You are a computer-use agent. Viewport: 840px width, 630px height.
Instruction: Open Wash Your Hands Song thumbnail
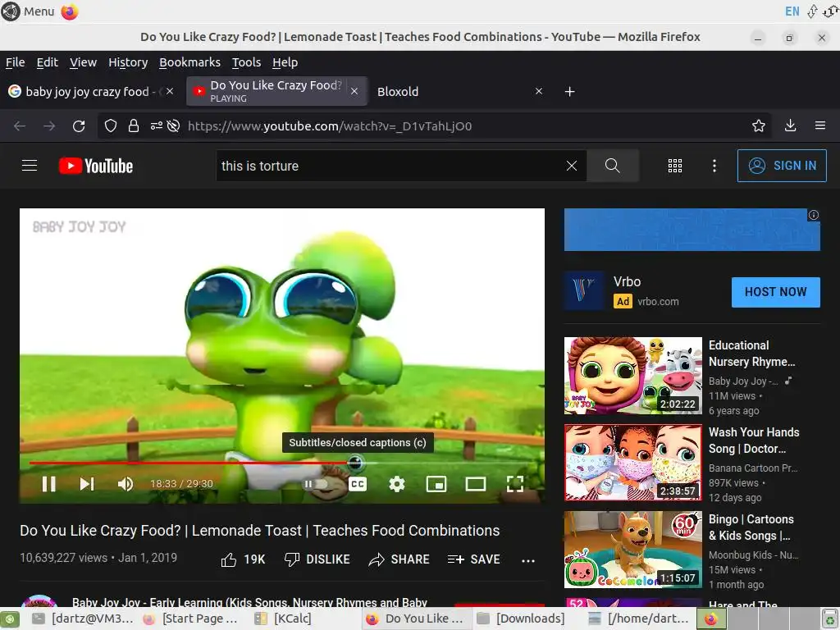tap(632, 463)
